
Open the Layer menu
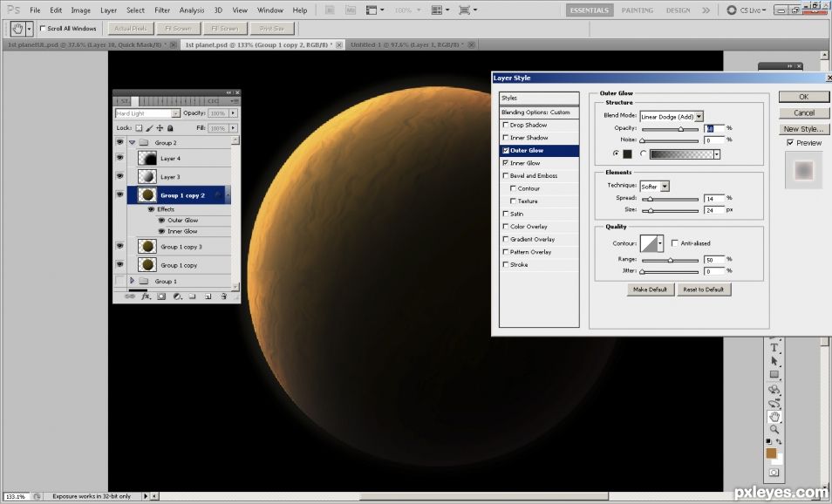[108, 10]
